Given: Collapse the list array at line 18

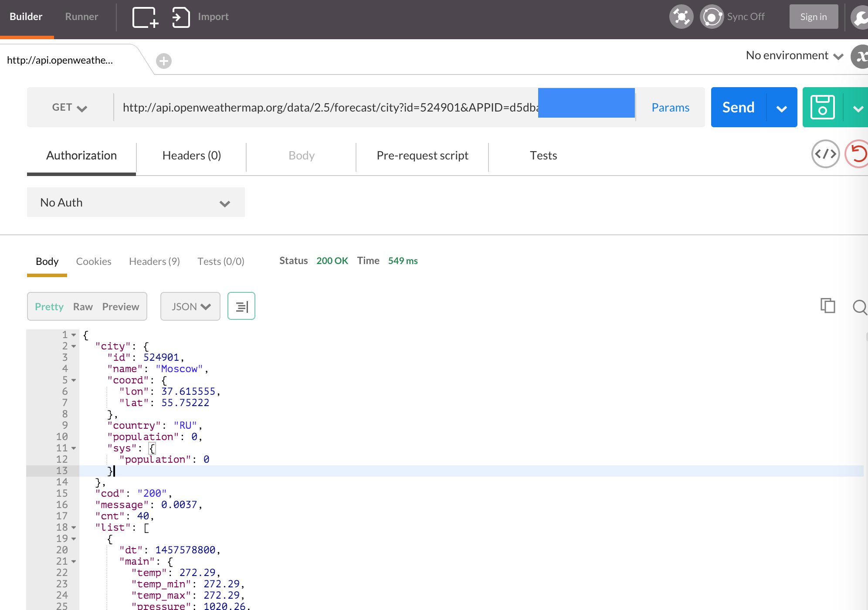Looking at the screenshot, I should click(x=74, y=528).
